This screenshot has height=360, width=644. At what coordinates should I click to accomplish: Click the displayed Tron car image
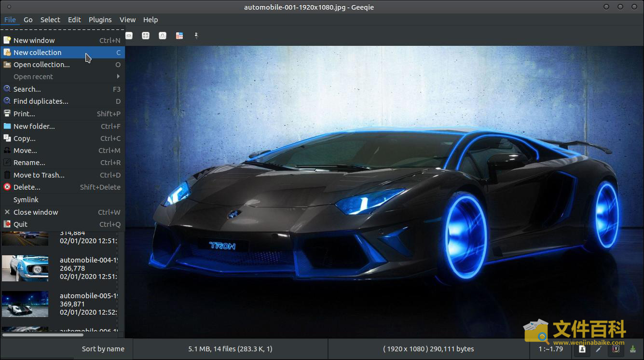pos(384,192)
